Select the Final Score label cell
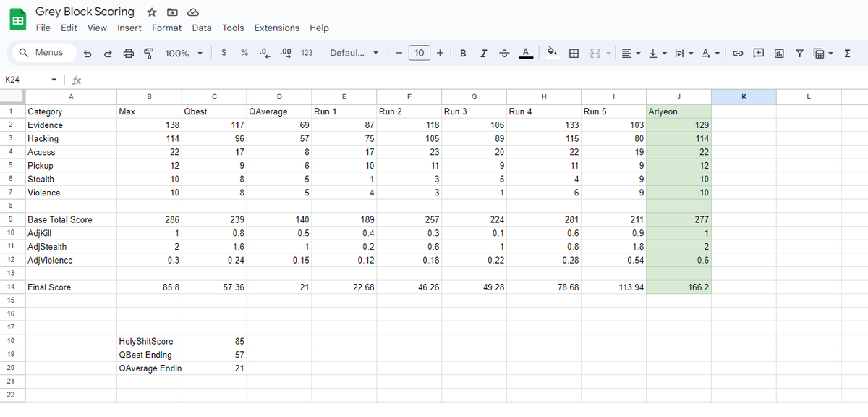Image resolution: width=868 pixels, height=417 pixels. click(x=70, y=287)
